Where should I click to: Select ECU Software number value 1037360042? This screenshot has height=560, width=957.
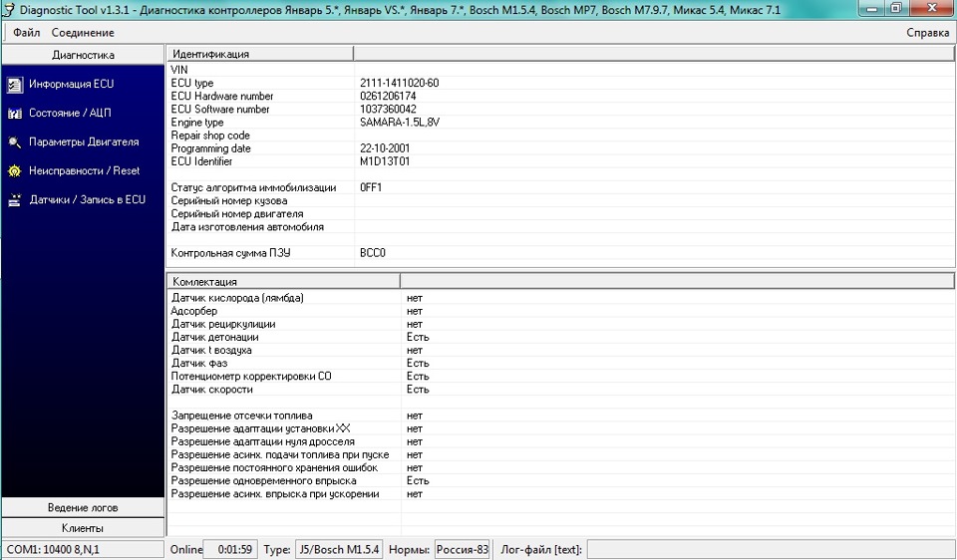coord(388,110)
